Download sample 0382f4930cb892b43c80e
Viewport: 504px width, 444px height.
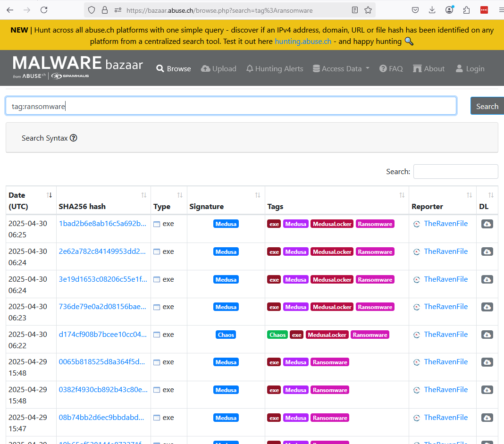tap(487, 390)
